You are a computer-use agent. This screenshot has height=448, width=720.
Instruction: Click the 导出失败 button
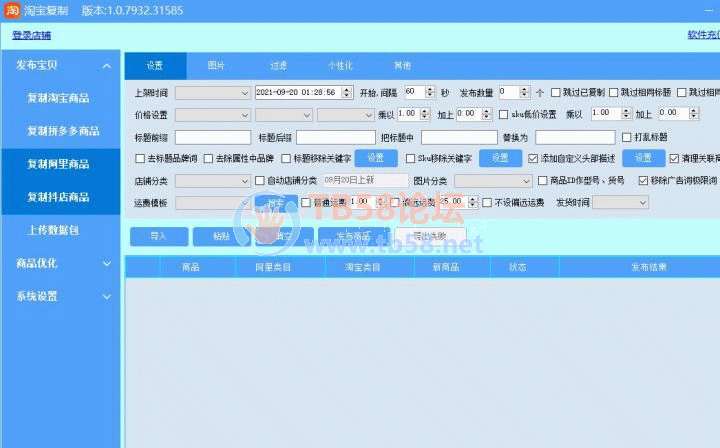(x=431, y=236)
